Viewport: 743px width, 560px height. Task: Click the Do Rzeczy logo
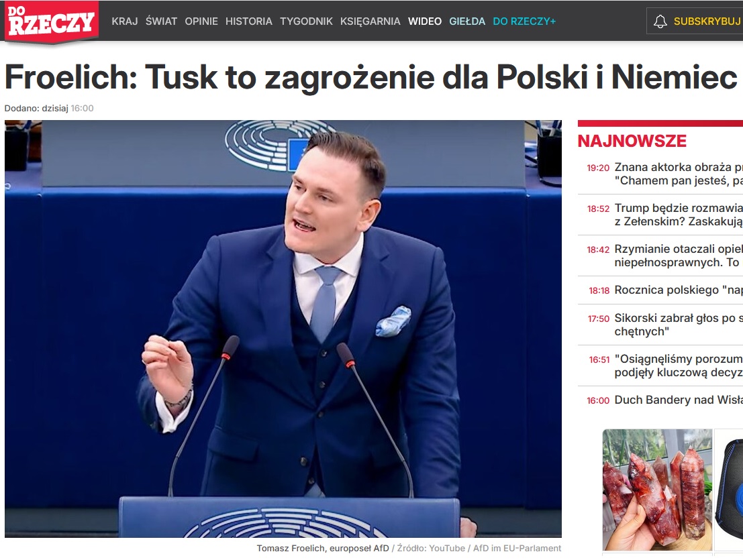tap(52, 21)
